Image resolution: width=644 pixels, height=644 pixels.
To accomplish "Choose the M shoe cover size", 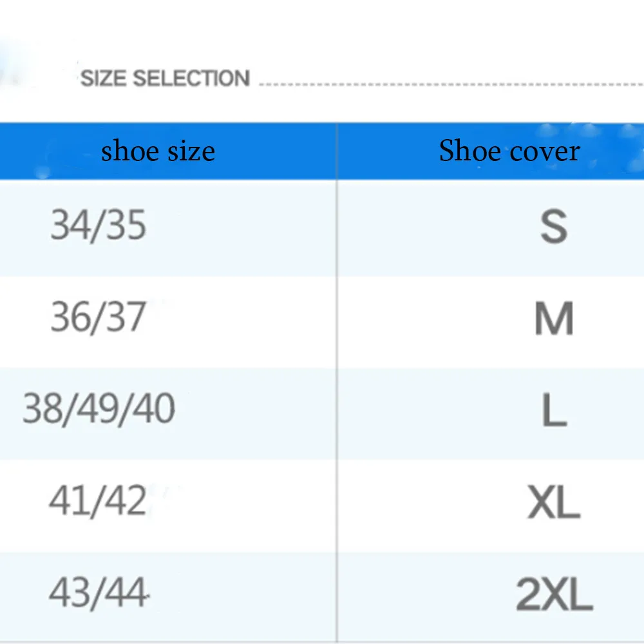I will pyautogui.click(x=554, y=318).
